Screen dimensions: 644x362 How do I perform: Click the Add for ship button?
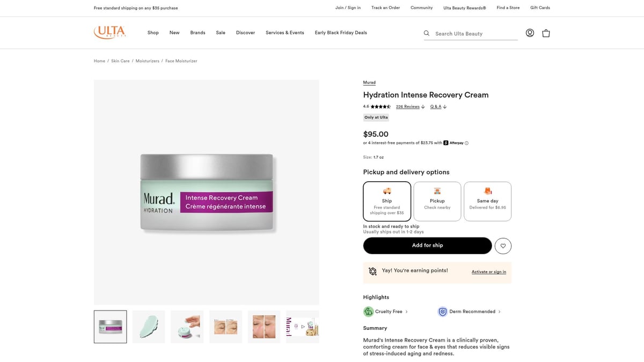coord(427,246)
